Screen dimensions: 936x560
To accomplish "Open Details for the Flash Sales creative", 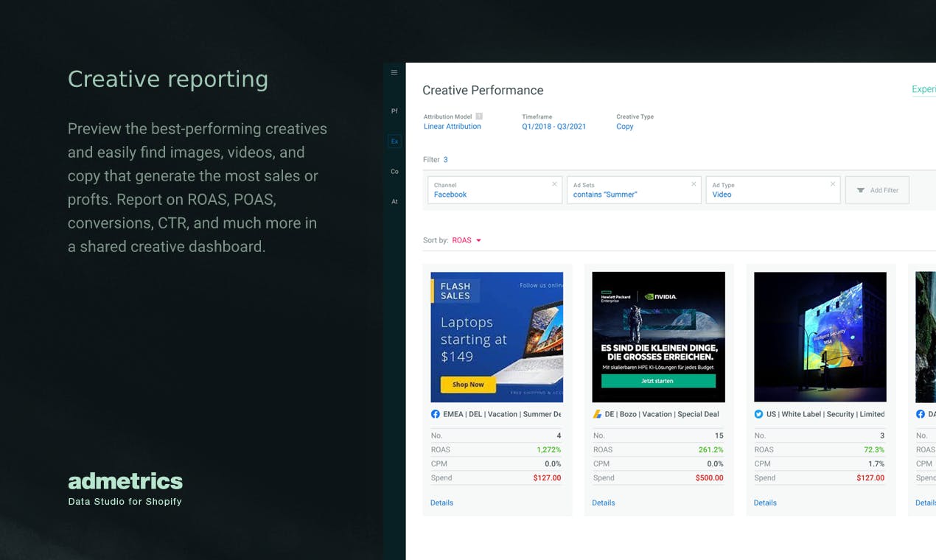I will click(x=441, y=503).
